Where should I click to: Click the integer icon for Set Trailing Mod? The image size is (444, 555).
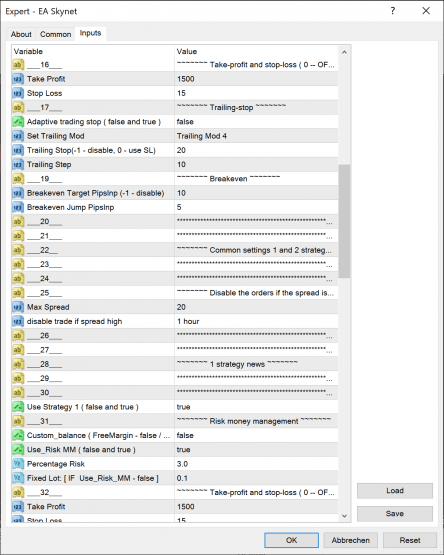18,136
